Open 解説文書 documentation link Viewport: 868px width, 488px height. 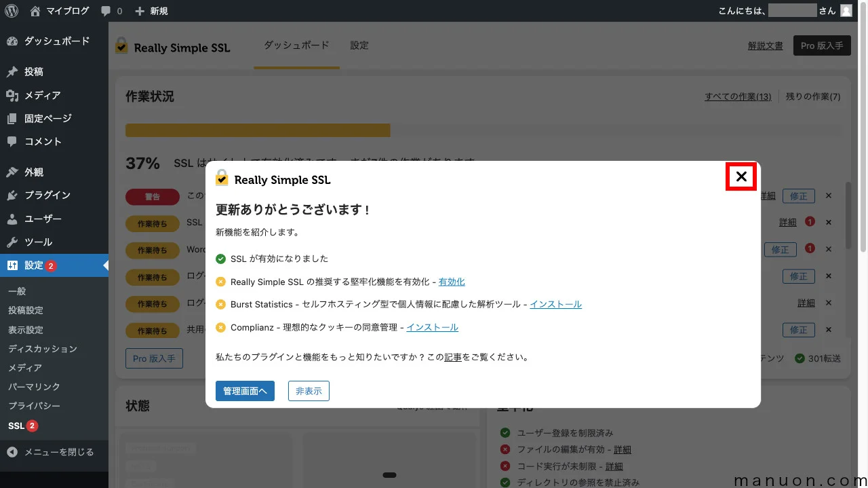click(766, 45)
